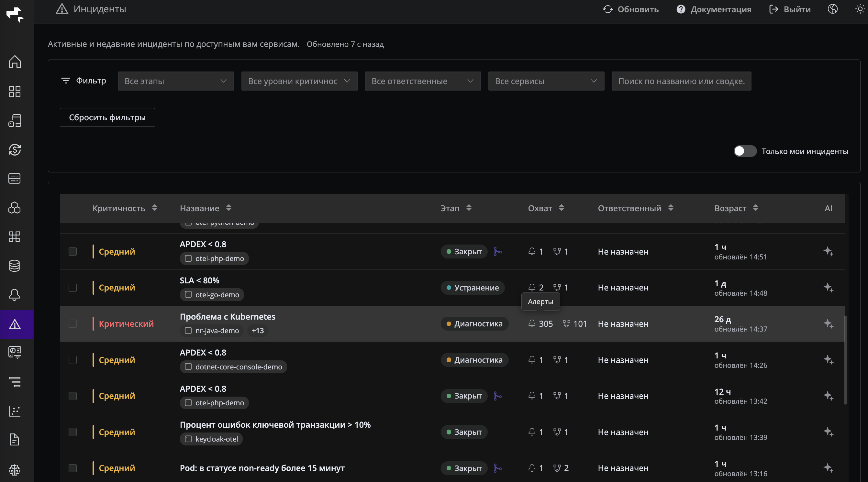Select the Incidents warning triangle in sidebar

tap(15, 324)
